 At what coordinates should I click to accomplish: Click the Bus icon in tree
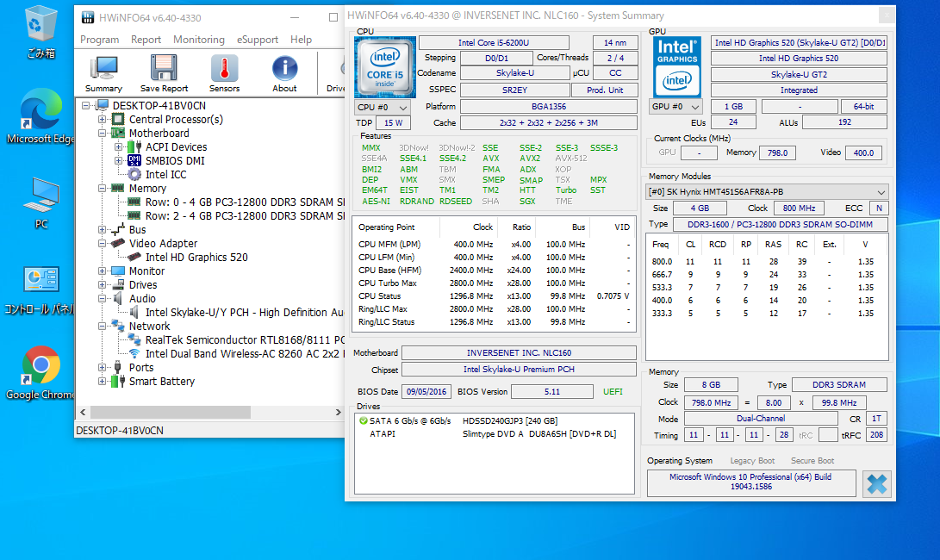coord(118,230)
